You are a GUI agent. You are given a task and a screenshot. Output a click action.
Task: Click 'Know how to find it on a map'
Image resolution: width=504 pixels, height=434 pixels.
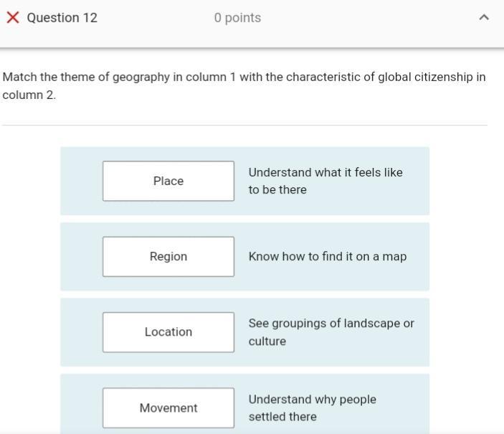click(328, 257)
